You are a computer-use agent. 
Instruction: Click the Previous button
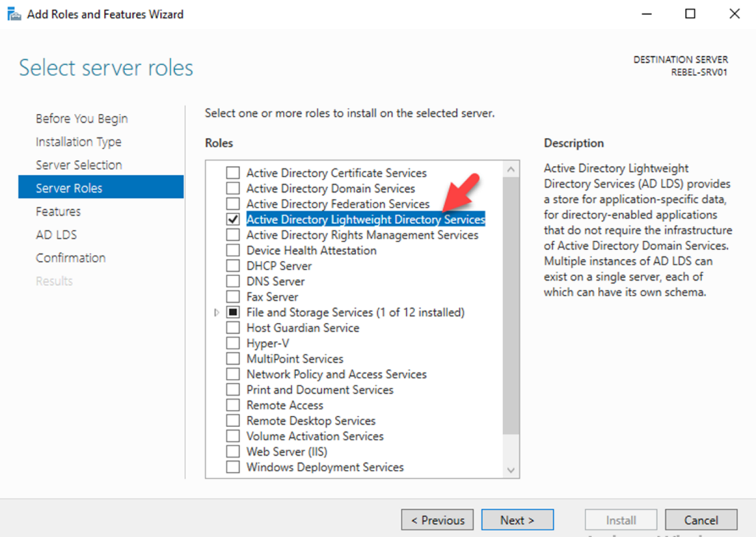(x=437, y=519)
